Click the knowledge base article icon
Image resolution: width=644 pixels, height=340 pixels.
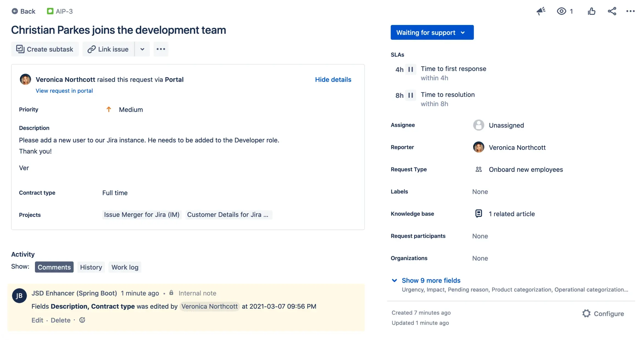tap(479, 213)
